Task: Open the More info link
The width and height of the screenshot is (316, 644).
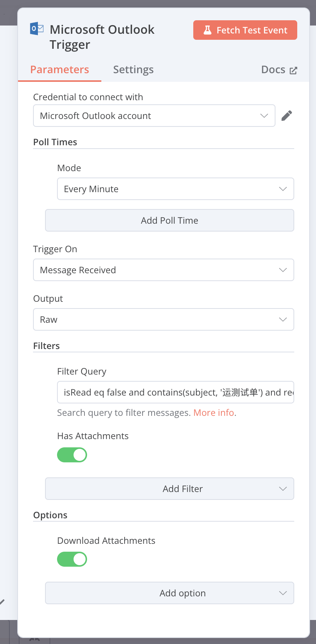Action: [214, 413]
